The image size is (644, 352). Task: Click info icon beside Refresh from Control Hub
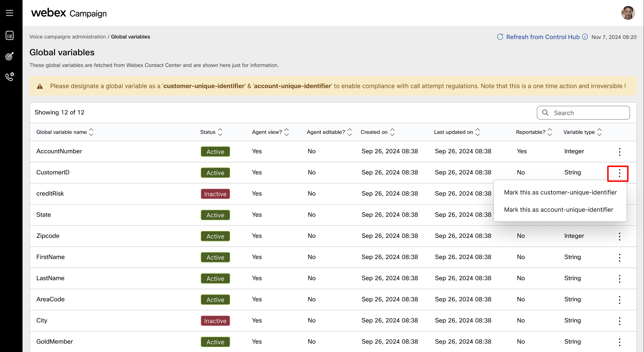click(x=585, y=37)
